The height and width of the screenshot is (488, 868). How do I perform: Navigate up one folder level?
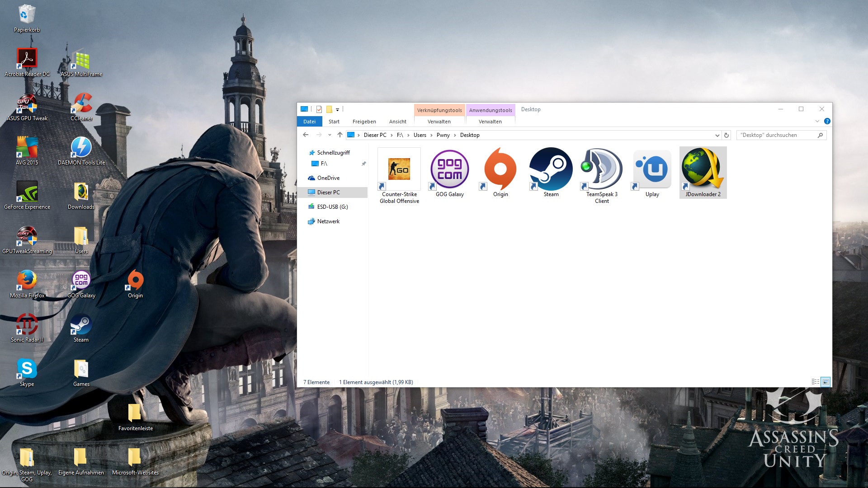[340, 135]
